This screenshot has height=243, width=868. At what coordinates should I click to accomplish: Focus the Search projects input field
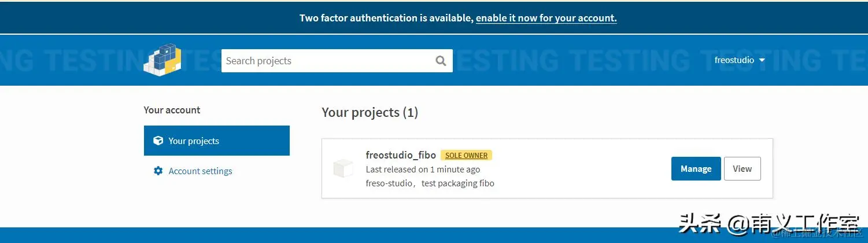coord(327,61)
